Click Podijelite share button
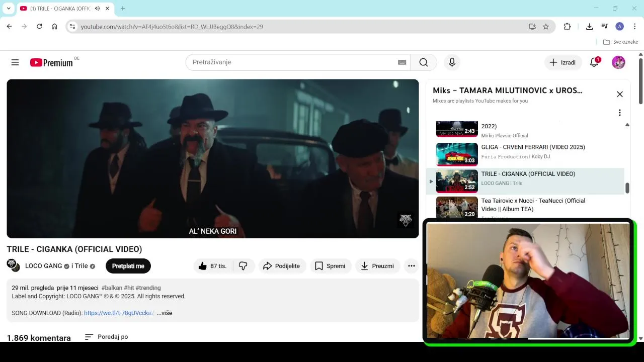This screenshot has width=644, height=362. (x=282, y=266)
